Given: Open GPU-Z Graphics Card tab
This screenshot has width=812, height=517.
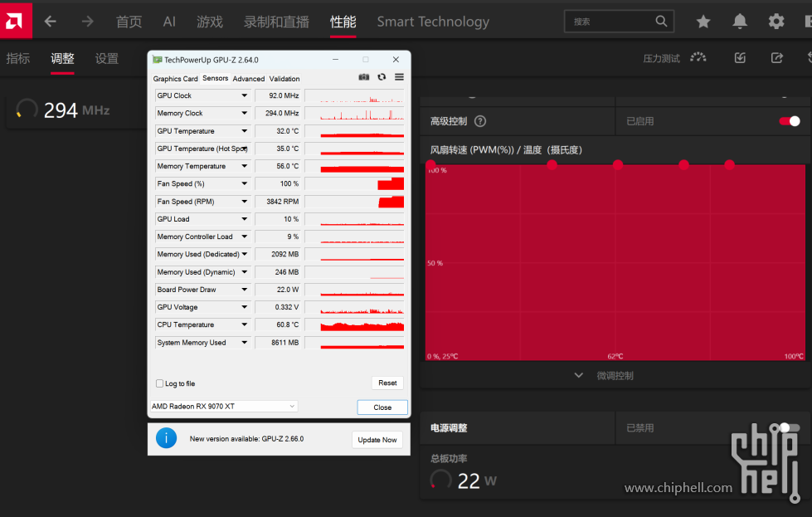Looking at the screenshot, I should click(176, 79).
